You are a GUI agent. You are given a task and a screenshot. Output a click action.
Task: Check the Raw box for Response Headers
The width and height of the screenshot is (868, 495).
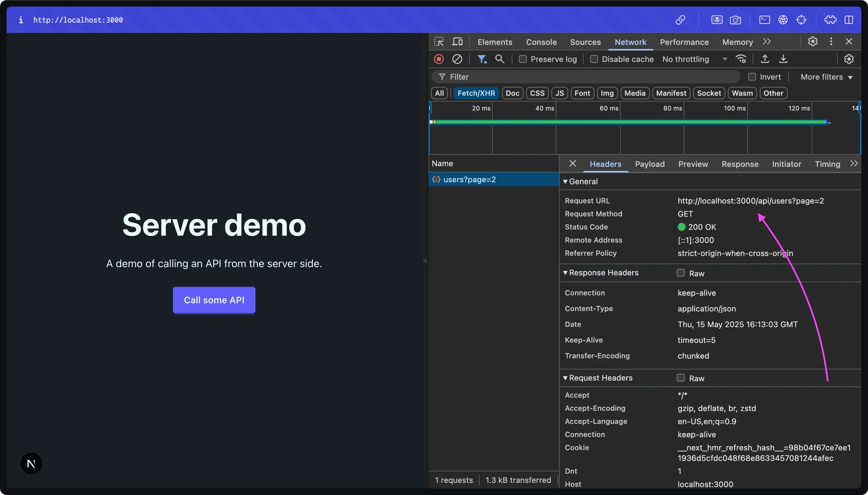tap(681, 273)
